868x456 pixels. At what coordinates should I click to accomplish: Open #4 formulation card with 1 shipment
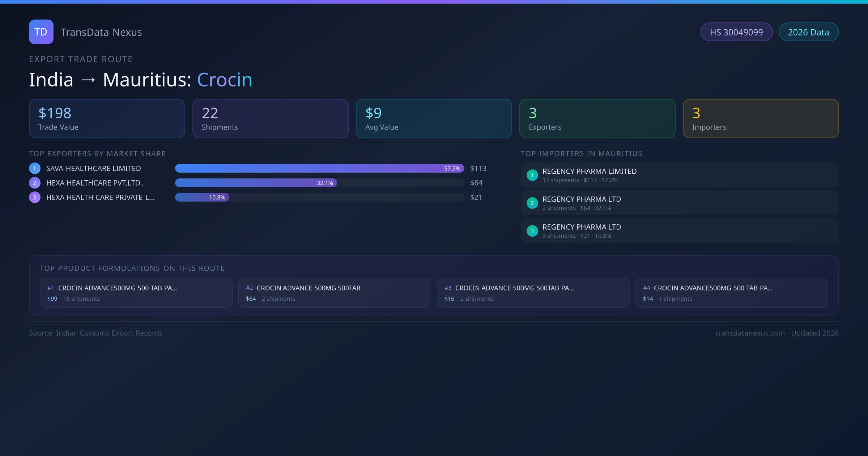click(x=731, y=293)
